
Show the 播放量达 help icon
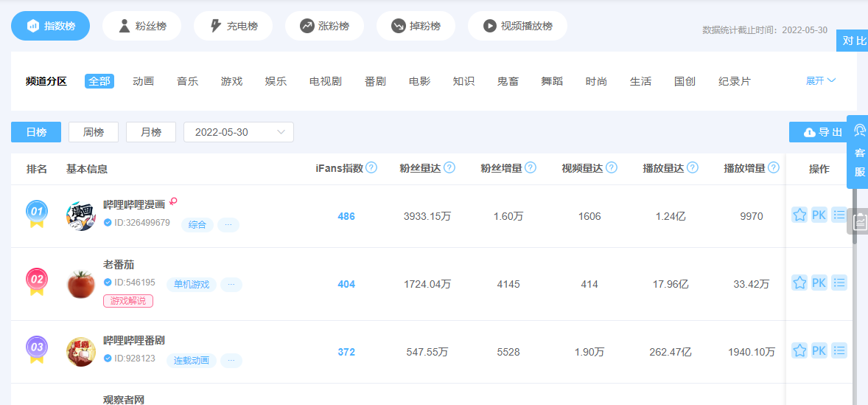pyautogui.click(x=693, y=167)
